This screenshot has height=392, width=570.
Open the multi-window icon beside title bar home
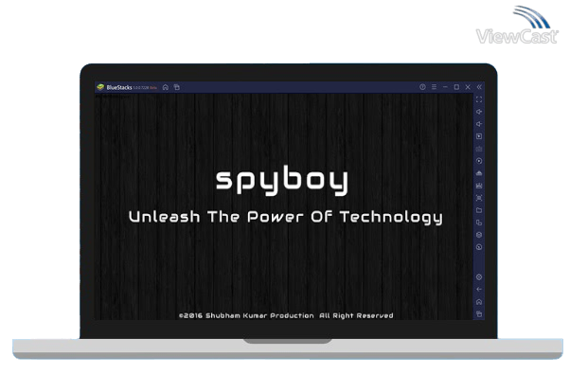pos(177,87)
